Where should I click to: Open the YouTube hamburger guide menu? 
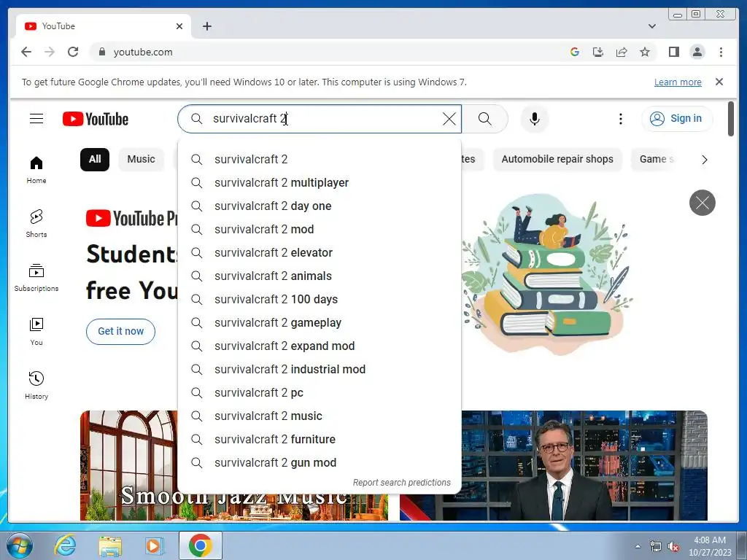[x=36, y=119]
